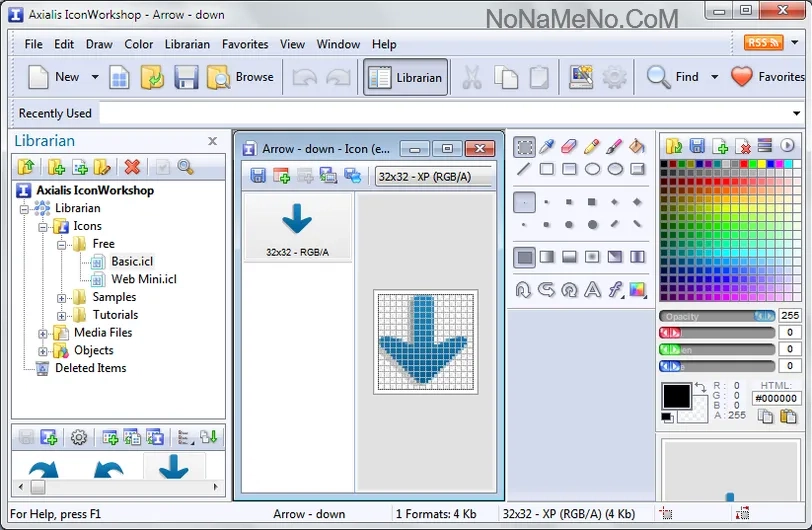The width and height of the screenshot is (812, 530).
Task: Toggle the Librarian panel button
Action: click(406, 77)
